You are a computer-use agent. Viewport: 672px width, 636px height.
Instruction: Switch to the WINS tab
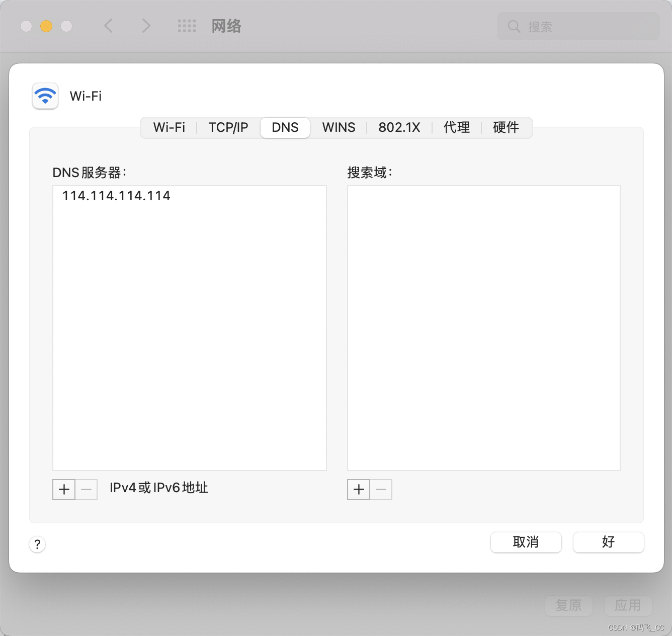tap(339, 127)
